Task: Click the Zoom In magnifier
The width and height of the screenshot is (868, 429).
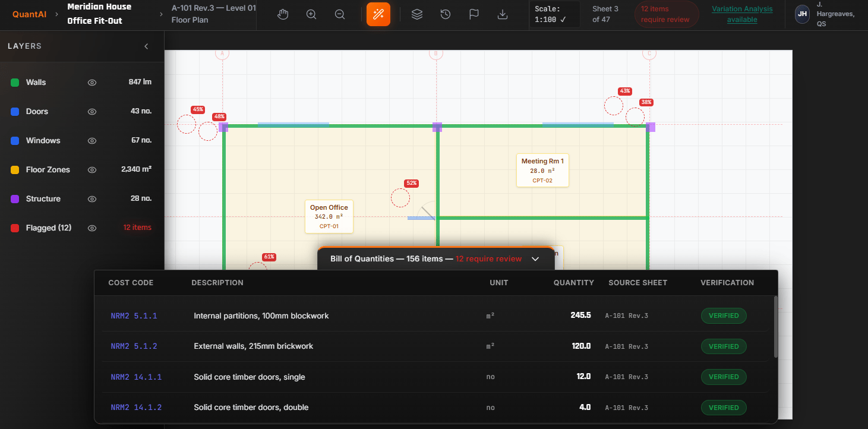Action: 311,14
